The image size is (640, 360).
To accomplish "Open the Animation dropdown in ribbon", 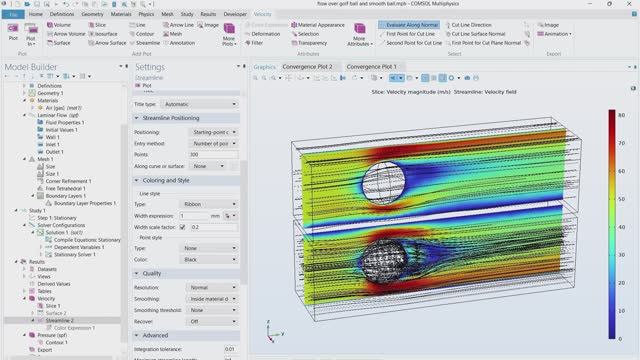I will (x=554, y=34).
